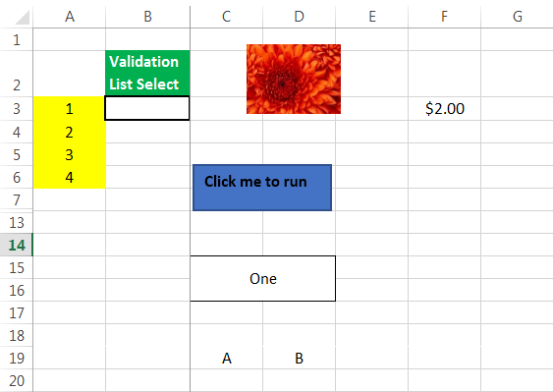The image size is (553, 392).
Task: Select the merged cell containing 'One'
Action: click(262, 278)
